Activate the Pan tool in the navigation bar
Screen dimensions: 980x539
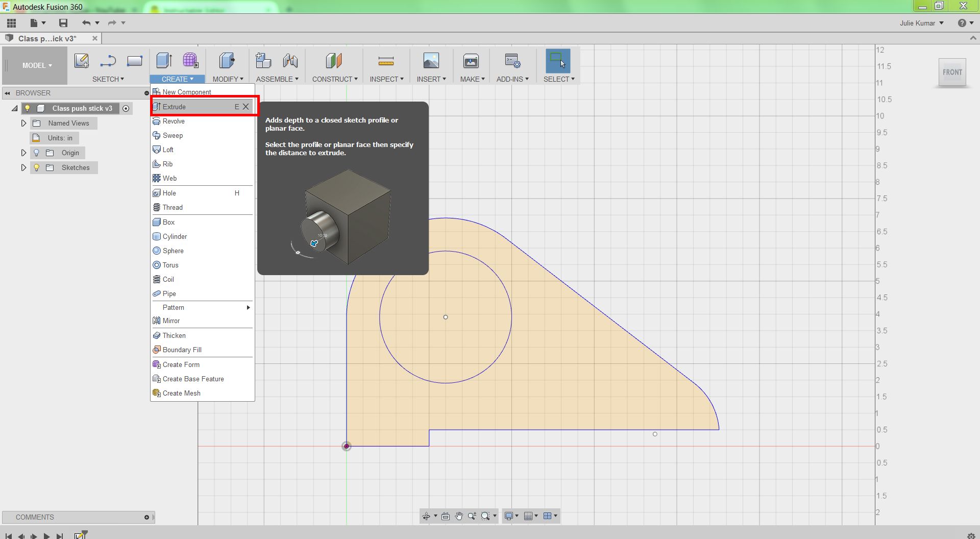[x=458, y=516]
